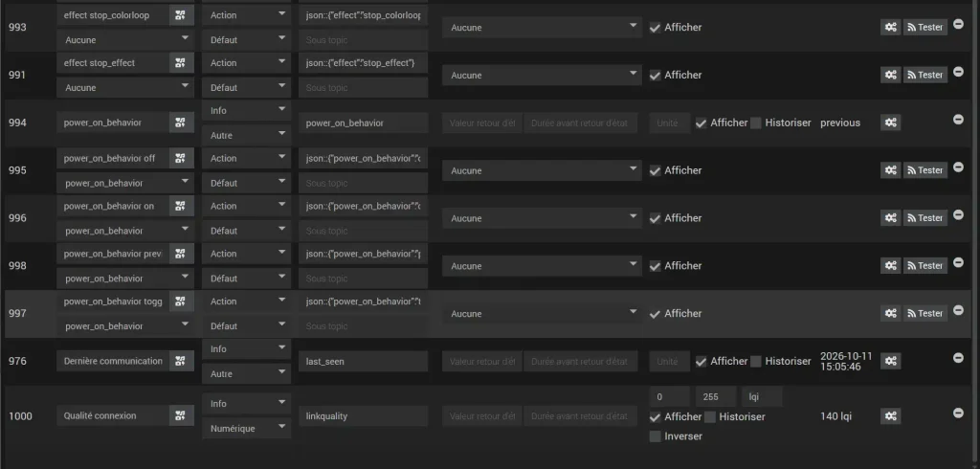Remove command 994 with minus icon
This screenshot has width=980, height=469.
(958, 120)
